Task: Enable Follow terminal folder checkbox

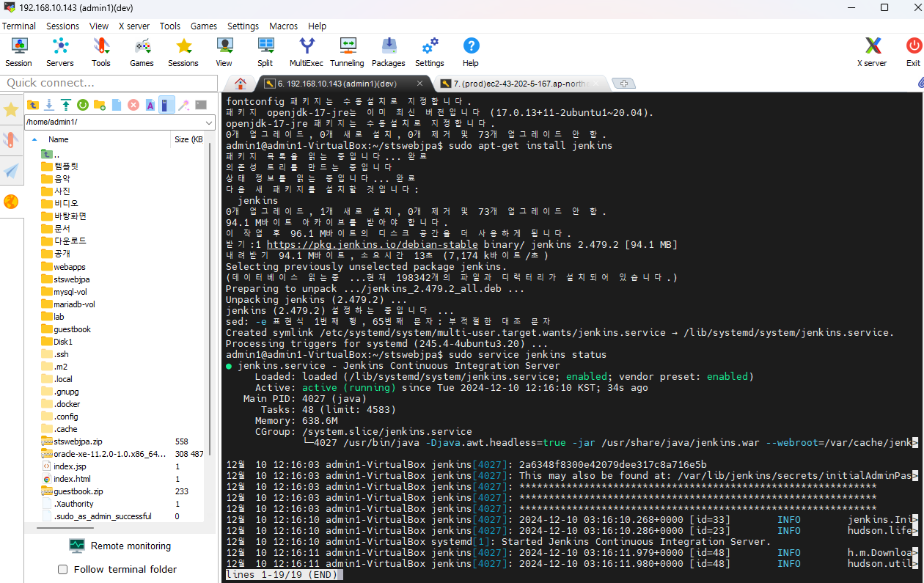Action: coord(62,569)
